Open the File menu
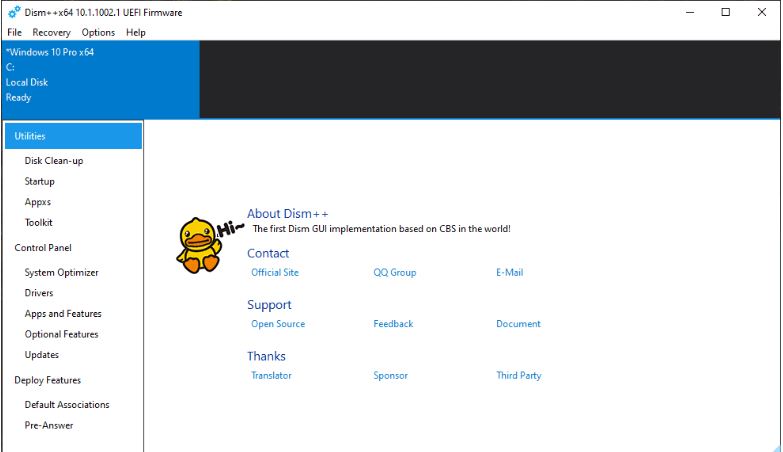783x452 pixels. pyautogui.click(x=14, y=32)
